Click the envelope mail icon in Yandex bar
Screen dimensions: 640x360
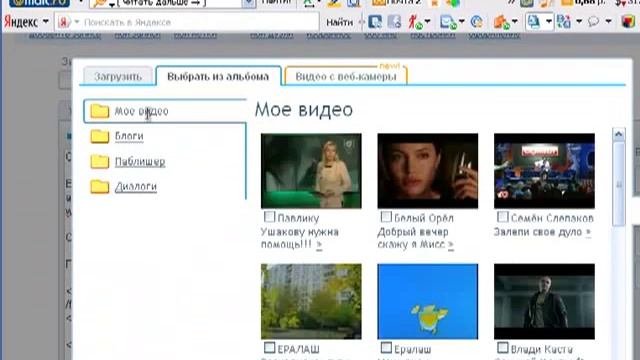448,22
